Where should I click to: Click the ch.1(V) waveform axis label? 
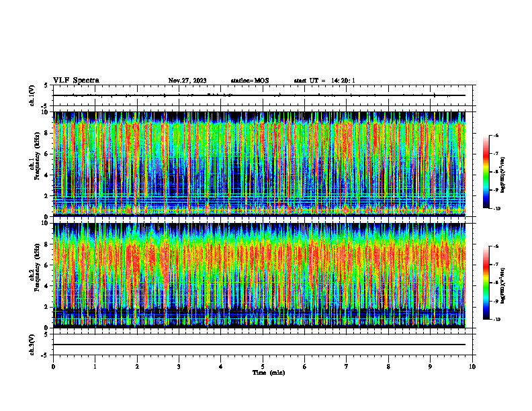pyautogui.click(x=32, y=95)
